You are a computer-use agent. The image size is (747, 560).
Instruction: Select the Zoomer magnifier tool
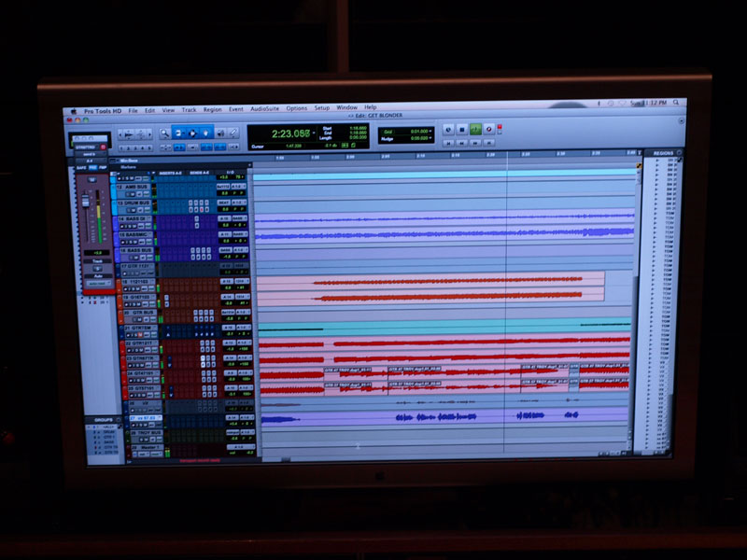[x=165, y=133]
